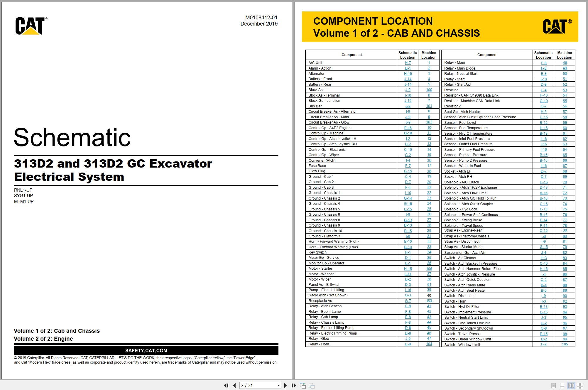This screenshot has height=390, width=588.
Task: Click the go-to-next-view icon
Action: pos(312,385)
